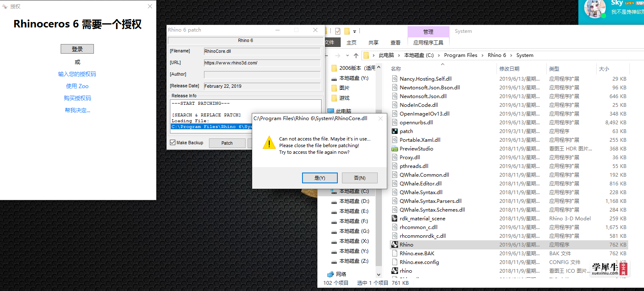Select rdk_material_scene 3-D Model file icon
The image size is (644, 291).
coord(395,218)
